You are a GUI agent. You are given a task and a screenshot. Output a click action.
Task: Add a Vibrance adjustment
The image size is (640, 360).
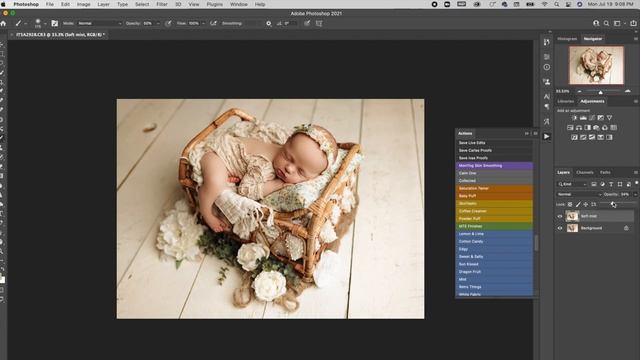[x=609, y=118]
